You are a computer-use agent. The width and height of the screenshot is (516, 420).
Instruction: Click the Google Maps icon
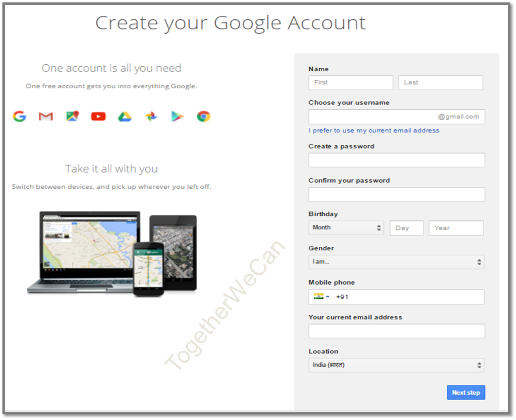(x=72, y=116)
